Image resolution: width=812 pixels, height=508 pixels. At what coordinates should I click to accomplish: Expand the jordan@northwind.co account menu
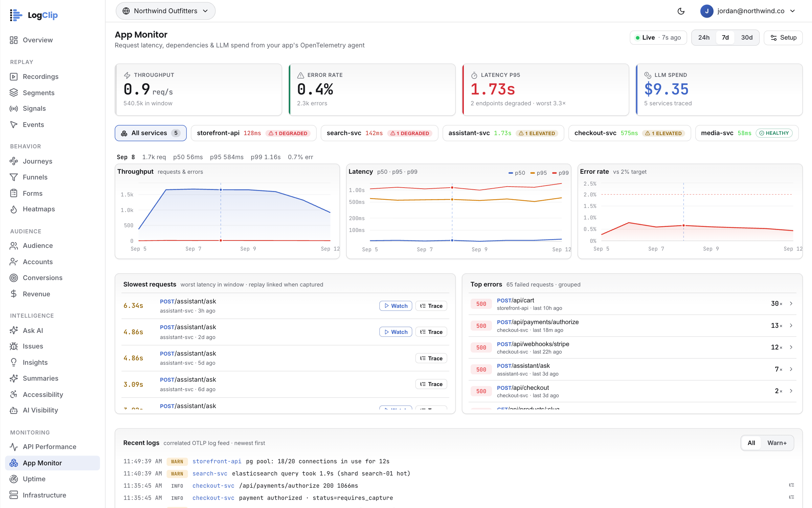[748, 11]
